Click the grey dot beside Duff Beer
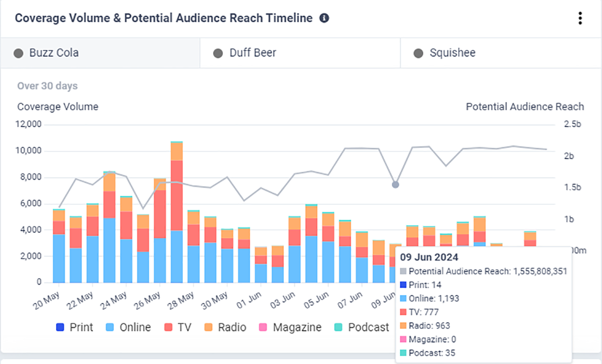 (x=218, y=53)
